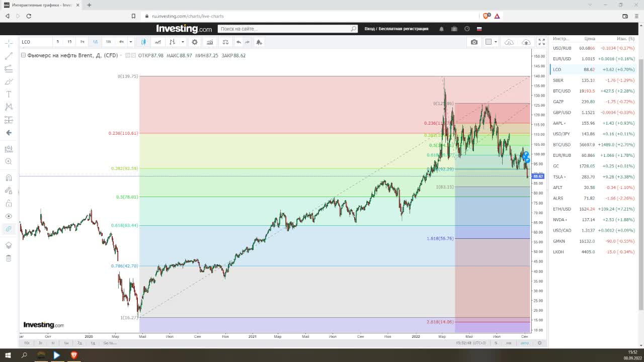The width and height of the screenshot is (644, 362).
Task: Select the brush drawing tool
Action: point(9,81)
